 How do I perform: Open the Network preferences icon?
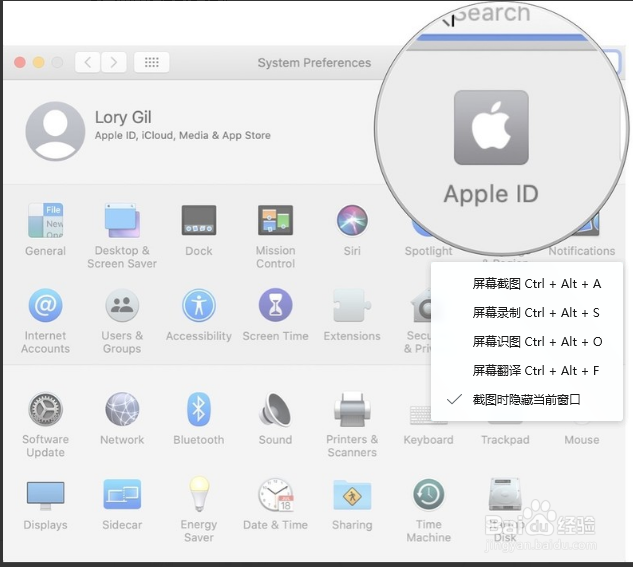pyautogui.click(x=122, y=409)
